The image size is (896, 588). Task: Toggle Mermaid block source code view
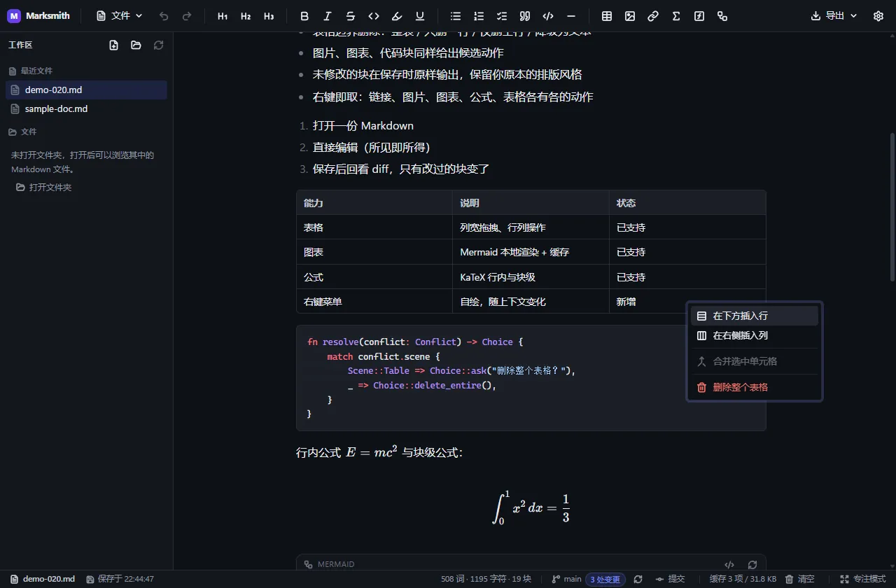[x=729, y=564]
